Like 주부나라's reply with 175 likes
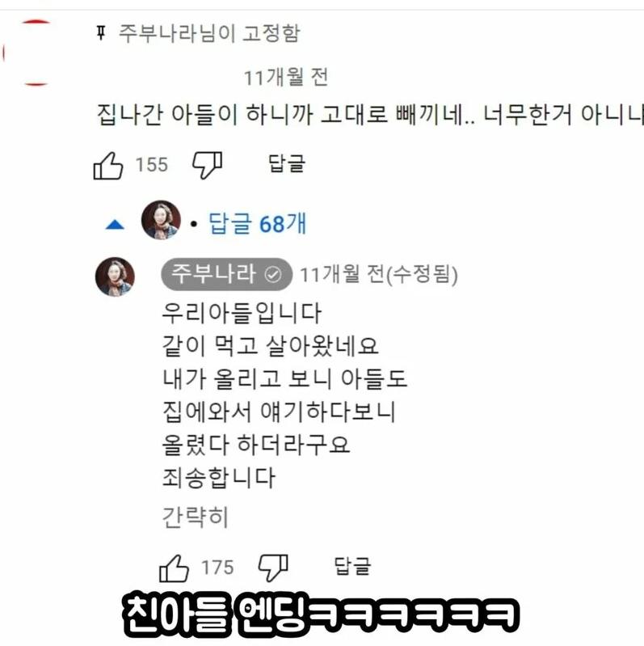This screenshot has width=644, height=646. [x=174, y=568]
